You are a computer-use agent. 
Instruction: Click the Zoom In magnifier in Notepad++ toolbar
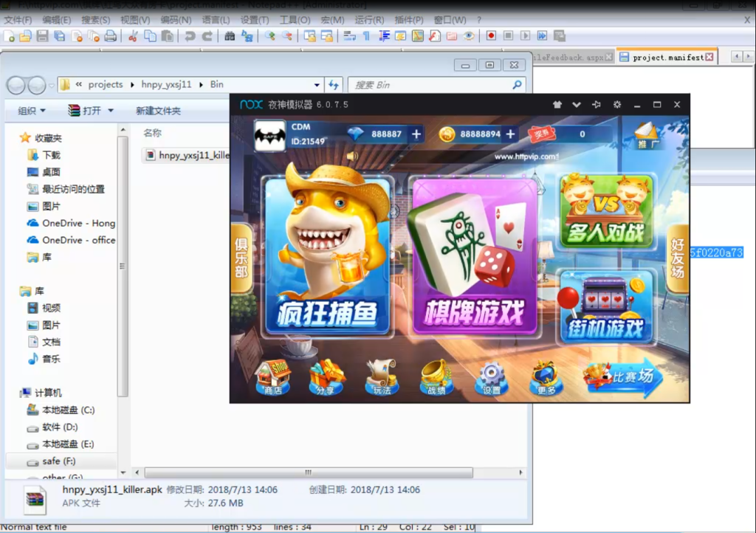click(x=270, y=36)
